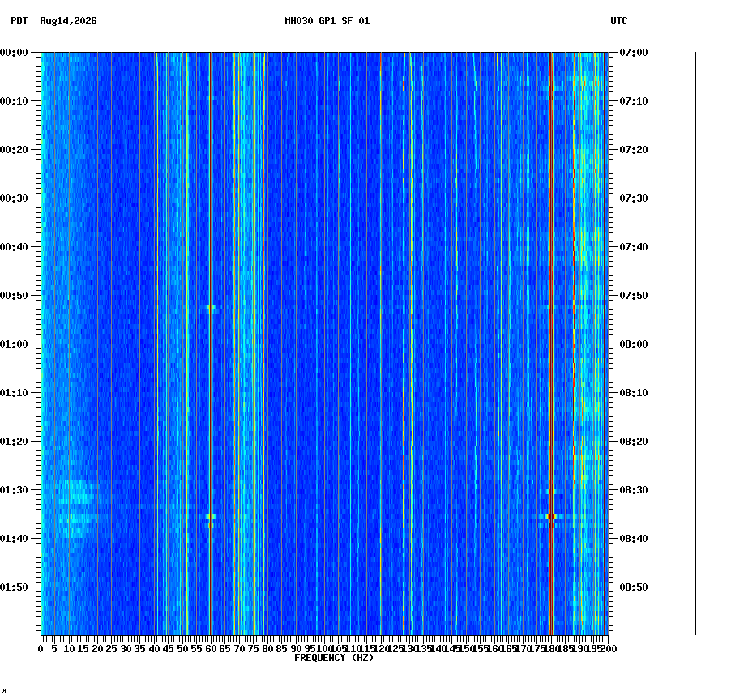Click the 07:30 UTC time label
This screenshot has width=731, height=700.
tap(634, 198)
